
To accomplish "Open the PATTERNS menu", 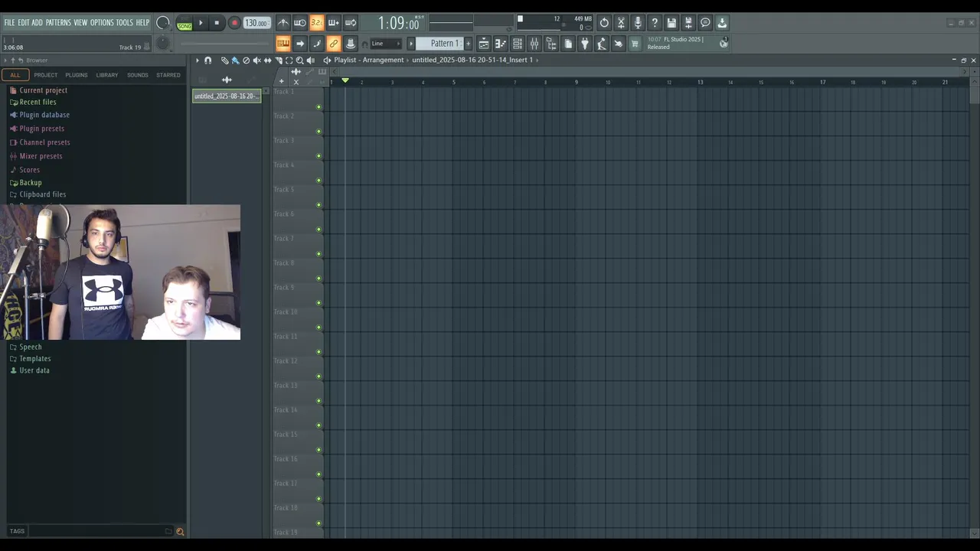I will 58,23.
